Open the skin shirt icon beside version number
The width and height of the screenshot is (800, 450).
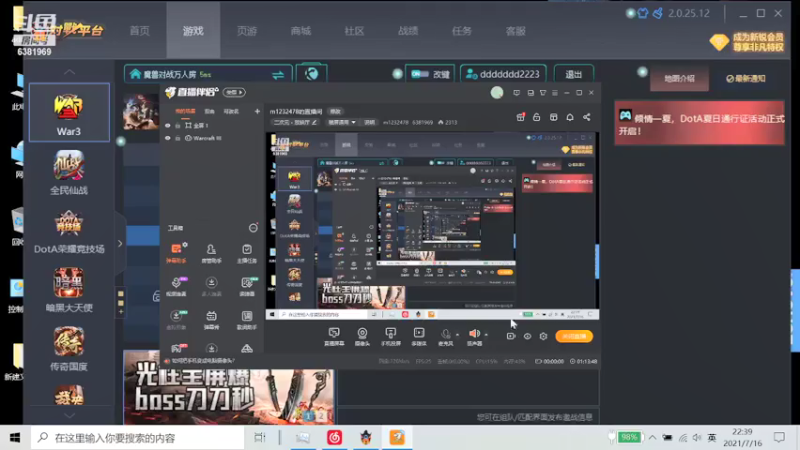[643, 13]
